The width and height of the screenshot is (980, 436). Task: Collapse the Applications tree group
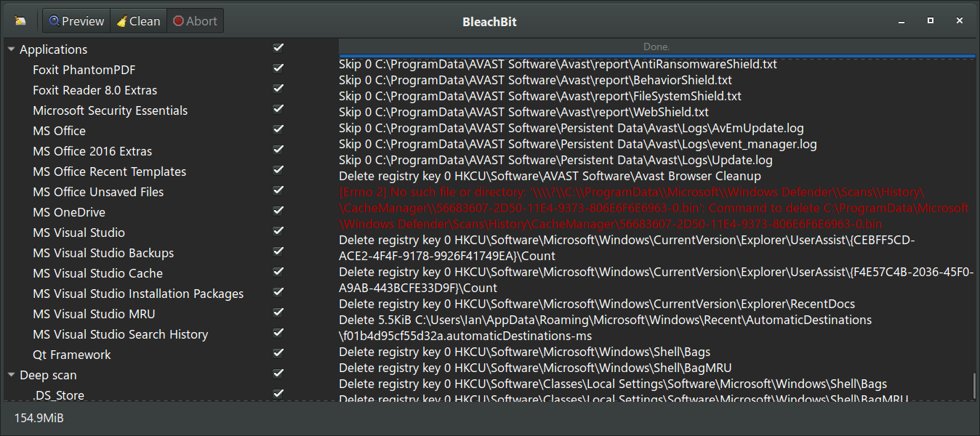coord(12,49)
